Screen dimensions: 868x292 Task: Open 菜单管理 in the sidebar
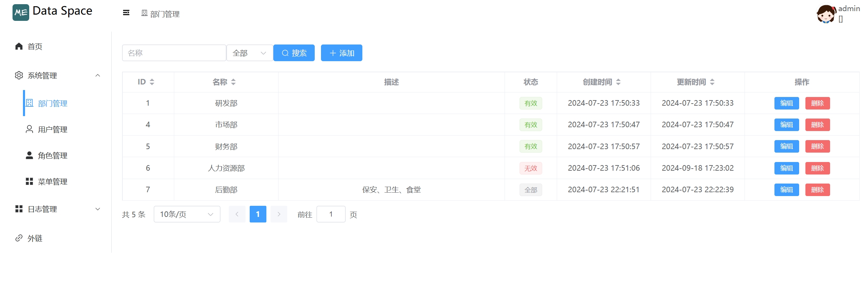(x=52, y=182)
